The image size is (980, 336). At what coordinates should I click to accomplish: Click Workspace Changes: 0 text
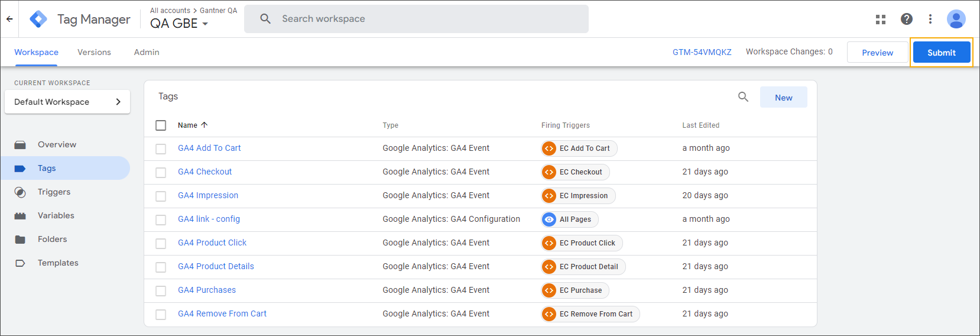tap(789, 52)
